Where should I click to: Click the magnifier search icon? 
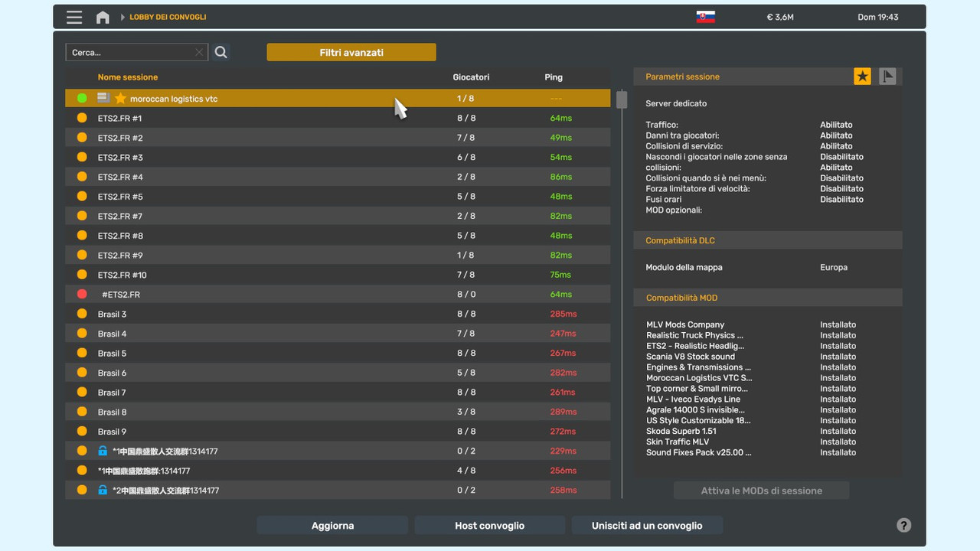220,52
